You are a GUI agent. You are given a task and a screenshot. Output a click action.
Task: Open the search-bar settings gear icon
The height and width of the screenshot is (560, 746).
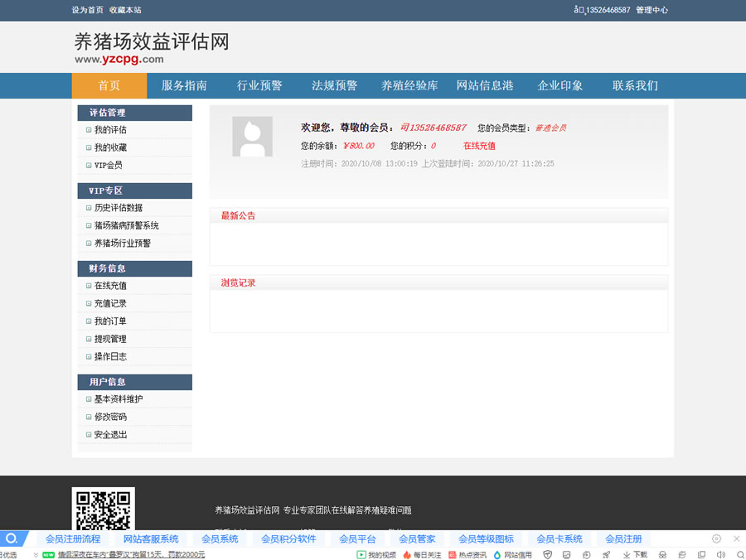716,538
